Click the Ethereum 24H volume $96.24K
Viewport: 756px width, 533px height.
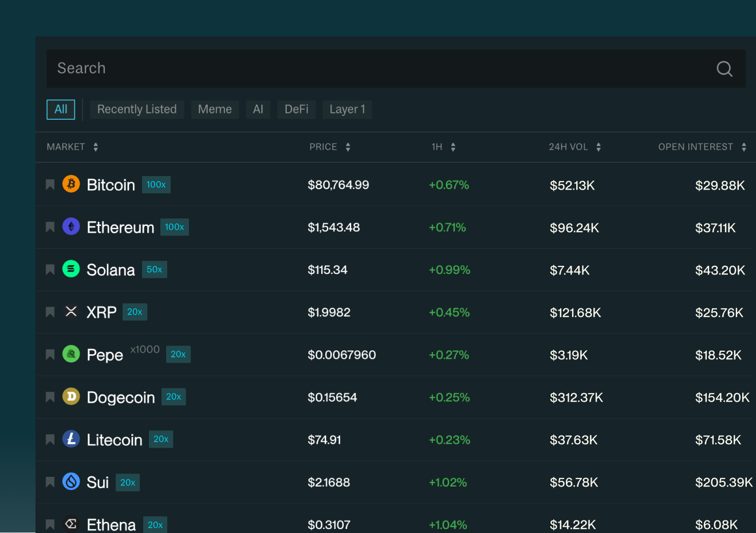[x=574, y=228]
